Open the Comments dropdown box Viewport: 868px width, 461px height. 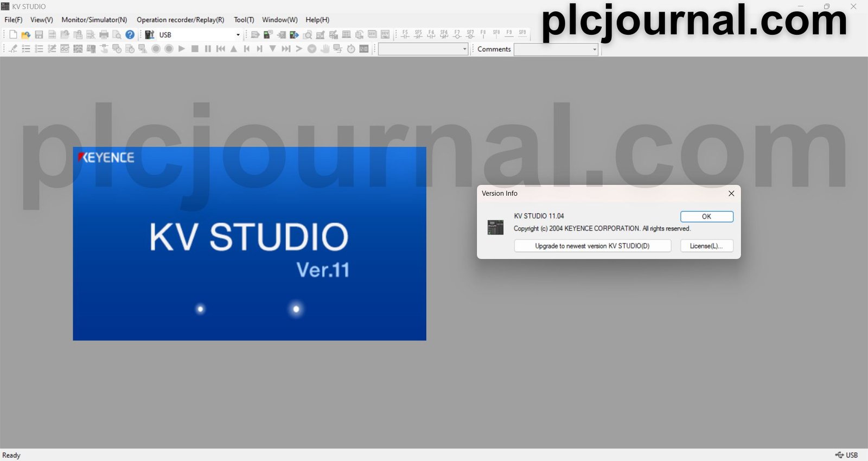(x=556, y=49)
